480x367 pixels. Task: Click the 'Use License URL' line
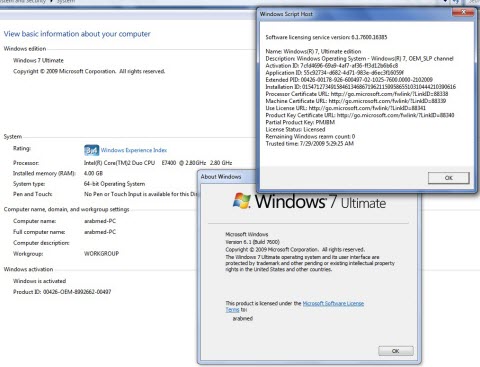(345, 108)
